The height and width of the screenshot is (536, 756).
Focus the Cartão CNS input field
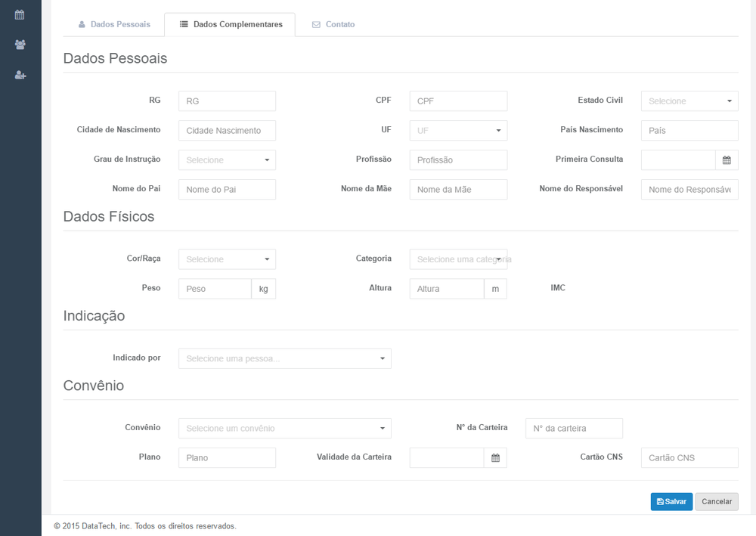pos(689,458)
